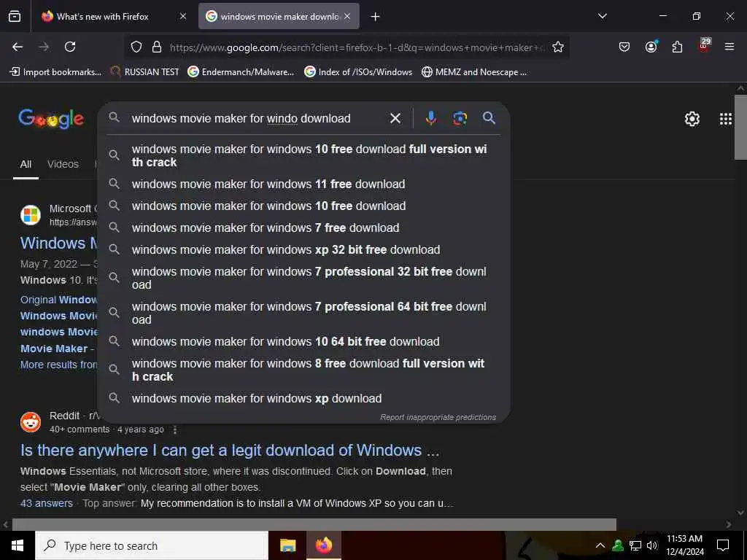Viewport: 747px width, 560px height.
Task: Click the site security padlock icon
Action: [x=157, y=47]
